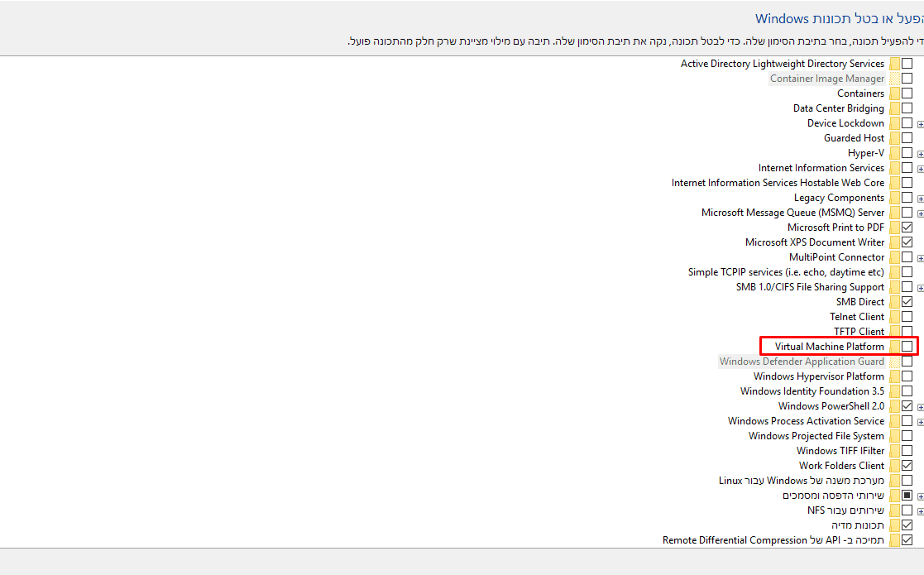Viewport: 924px width, 575px height.
Task: Expand the Hyper-V feature tree
Action: tap(920, 154)
